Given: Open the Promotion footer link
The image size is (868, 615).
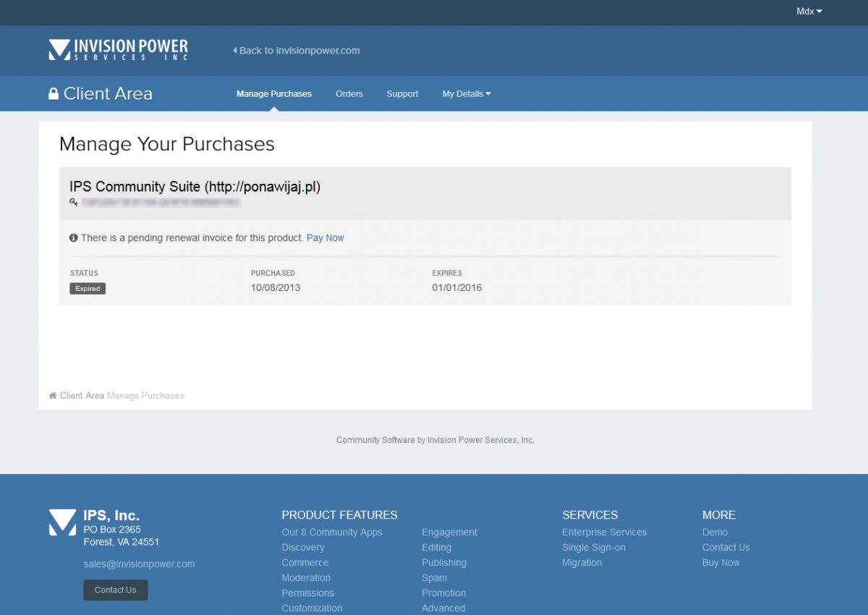Looking at the screenshot, I should click(x=444, y=593).
